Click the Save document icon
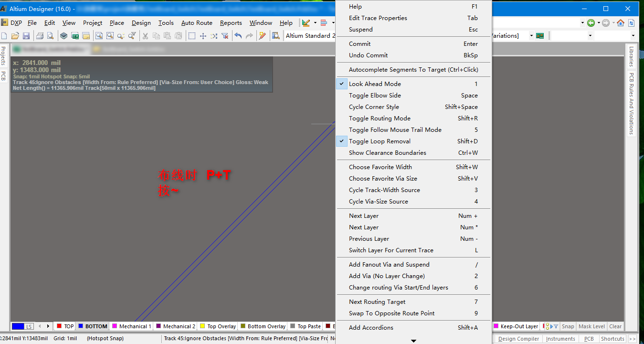The width and height of the screenshot is (644, 344). (26, 36)
